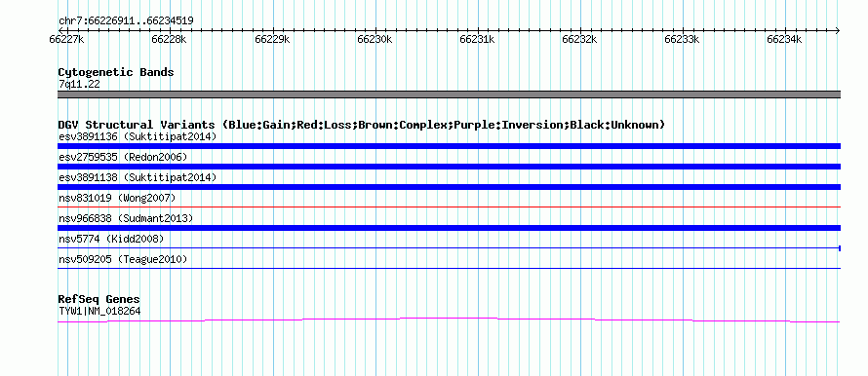Click the 7q11.22 band label
Viewport: 868px width, 376px height.
79,85
